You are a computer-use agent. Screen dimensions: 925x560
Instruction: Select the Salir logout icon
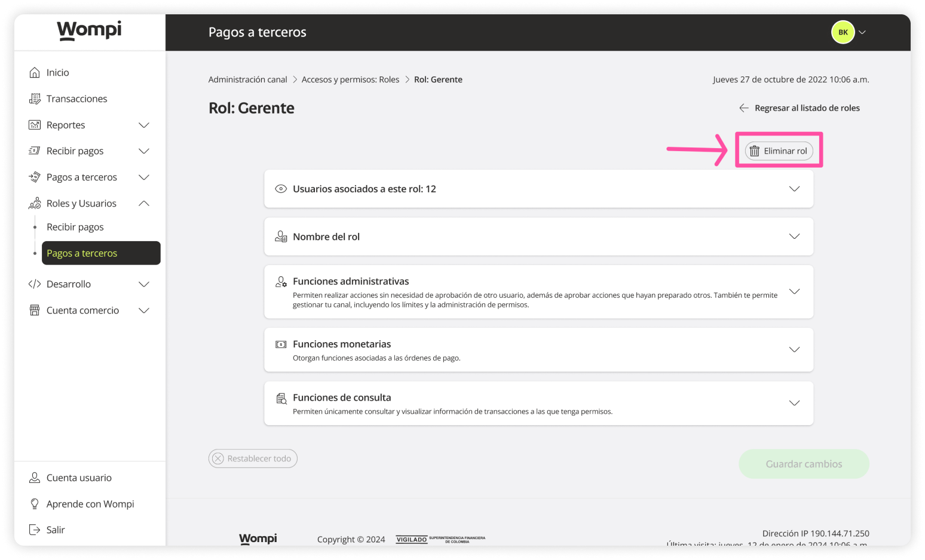[35, 530]
